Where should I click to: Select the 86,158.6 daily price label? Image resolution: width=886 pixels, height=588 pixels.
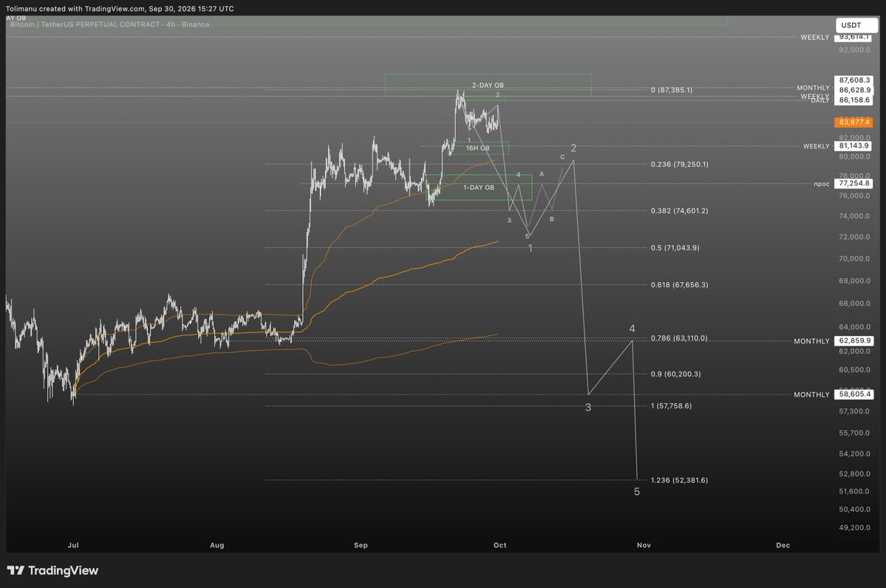point(853,100)
